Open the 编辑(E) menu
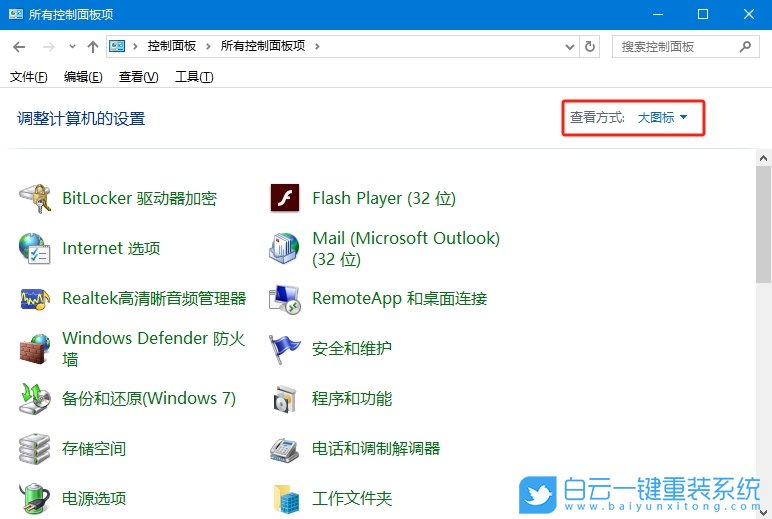 (x=83, y=77)
